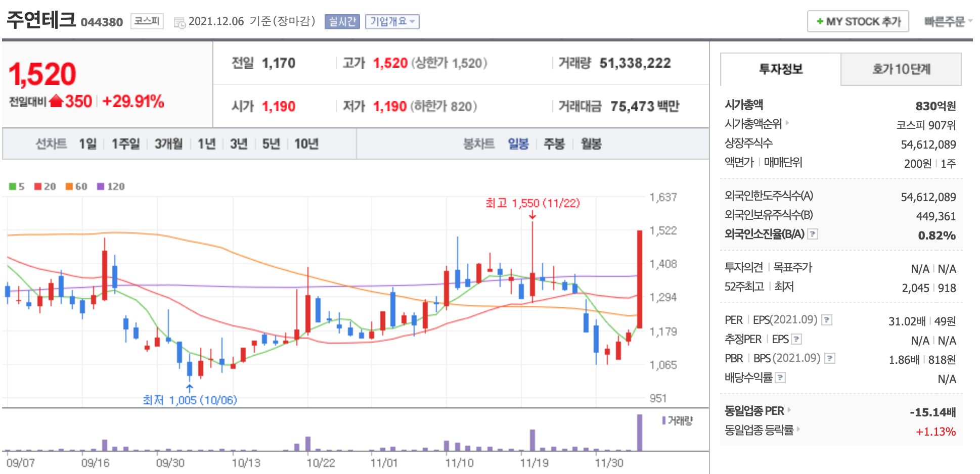Viewport: 980px width, 474px height.
Task: Select the 5년 line chart period
Action: [271, 144]
